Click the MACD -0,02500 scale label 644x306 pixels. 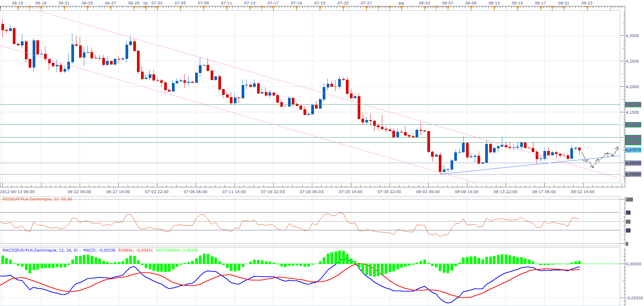coord(634,298)
